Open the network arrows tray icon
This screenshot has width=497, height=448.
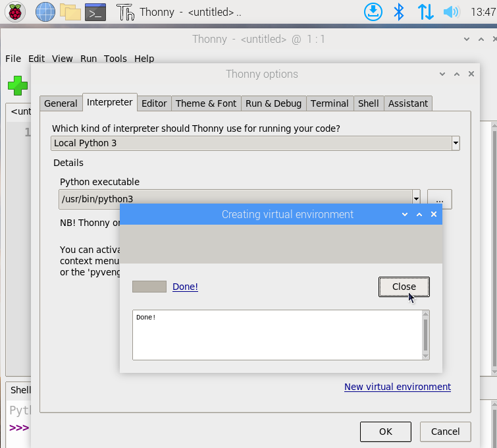coord(425,12)
